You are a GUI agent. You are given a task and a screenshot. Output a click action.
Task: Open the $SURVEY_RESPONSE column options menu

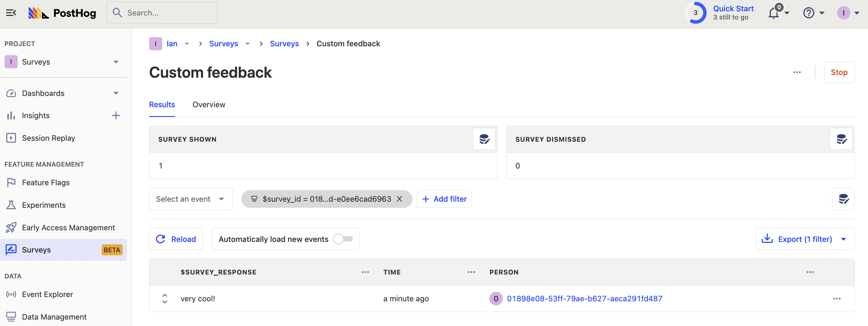[365, 272]
